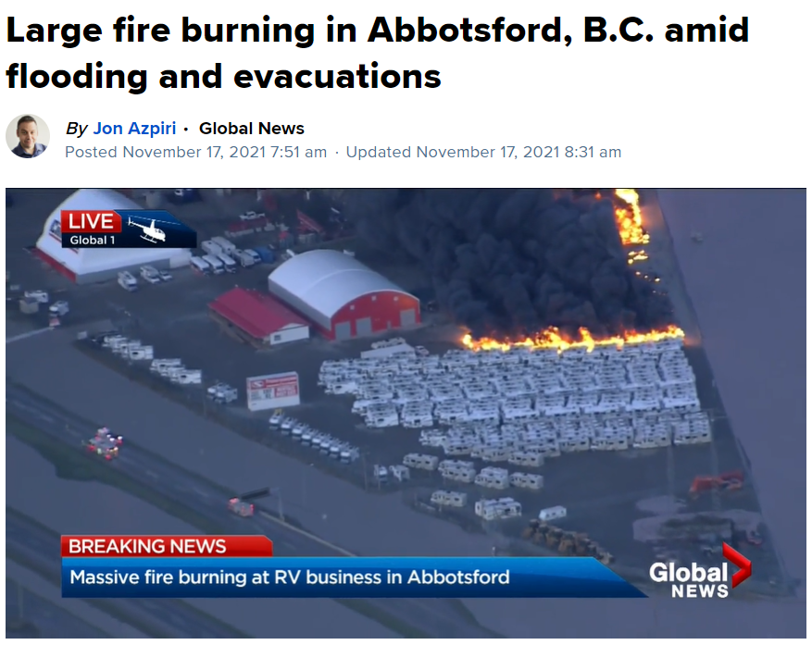The height and width of the screenshot is (645, 812).
Task: Click the emergency vehicles on the highway
Action: (105, 443)
